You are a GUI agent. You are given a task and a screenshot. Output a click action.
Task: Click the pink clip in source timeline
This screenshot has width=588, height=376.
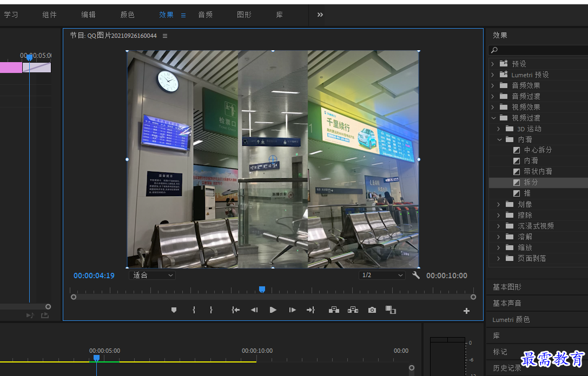pos(11,68)
